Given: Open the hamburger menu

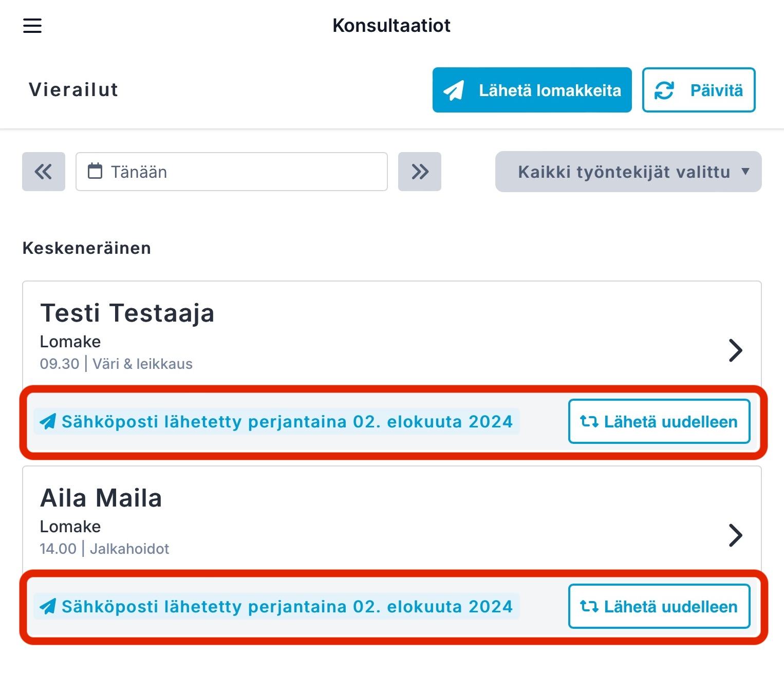Looking at the screenshot, I should (32, 26).
